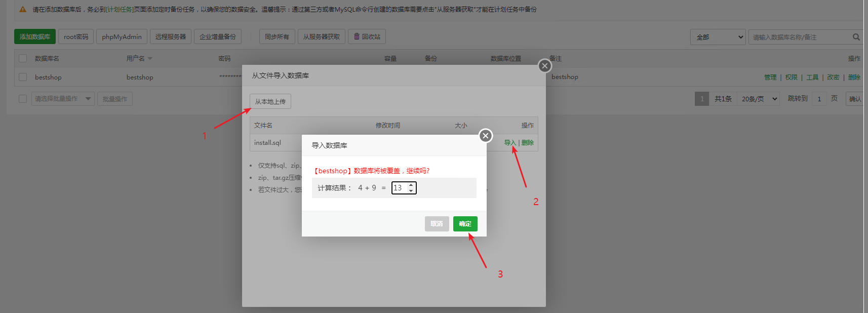Click the 取消 cancel button
The width and height of the screenshot is (868, 313).
(x=437, y=224)
